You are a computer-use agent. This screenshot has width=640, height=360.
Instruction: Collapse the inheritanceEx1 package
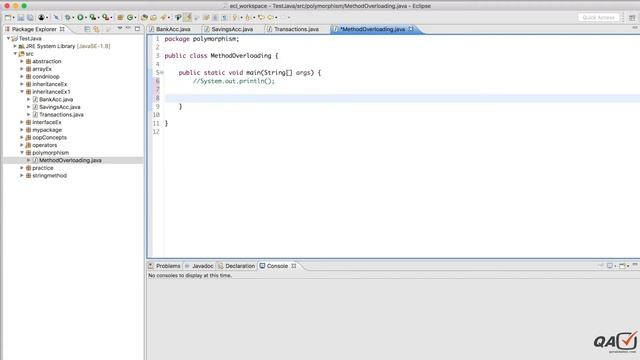click(x=22, y=92)
